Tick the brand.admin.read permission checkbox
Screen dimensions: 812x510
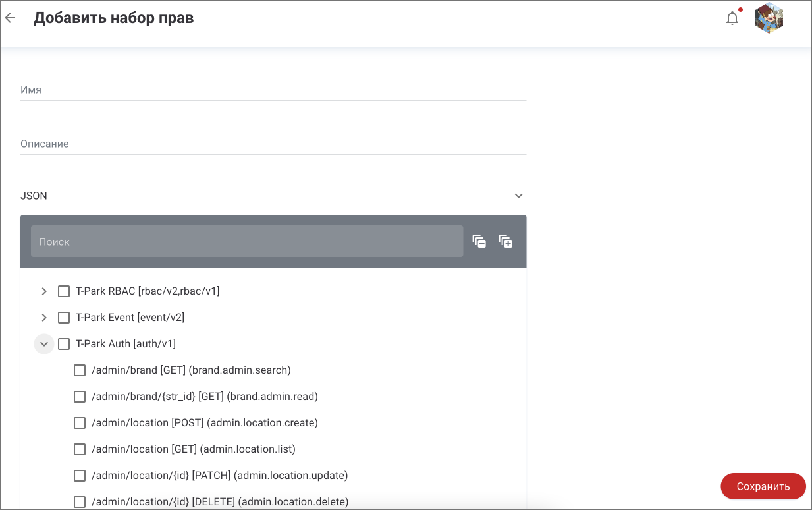point(80,397)
